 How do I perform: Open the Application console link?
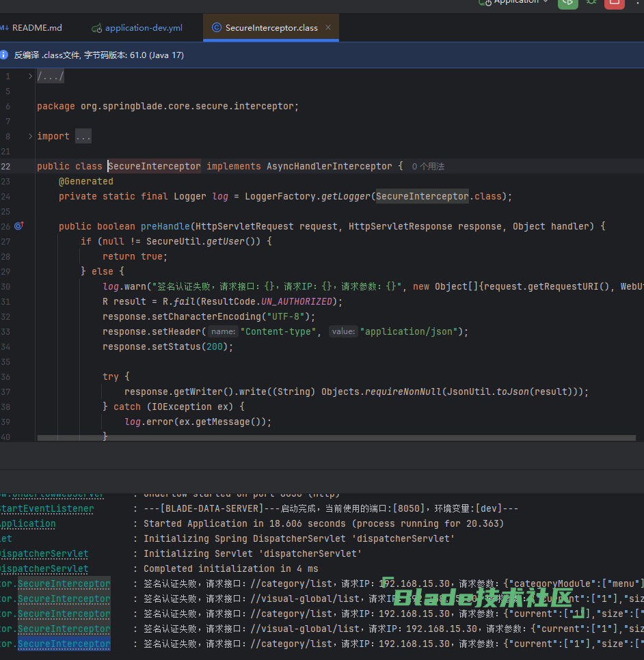[x=28, y=523]
